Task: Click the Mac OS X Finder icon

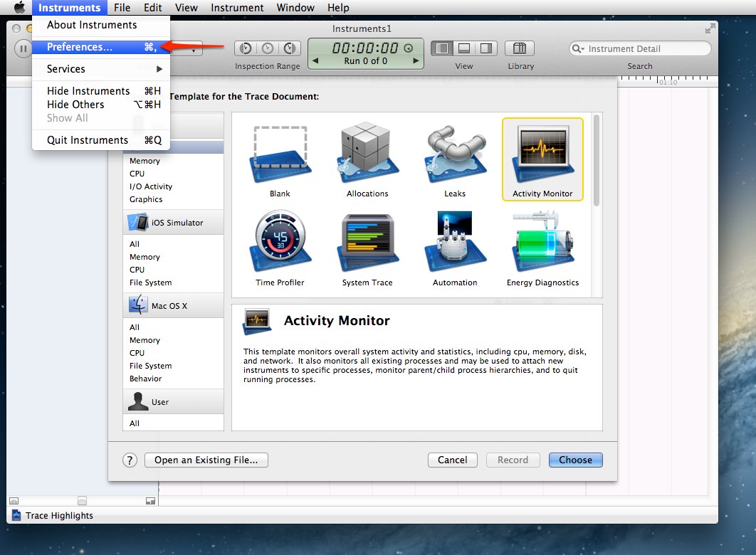Action: click(x=138, y=305)
